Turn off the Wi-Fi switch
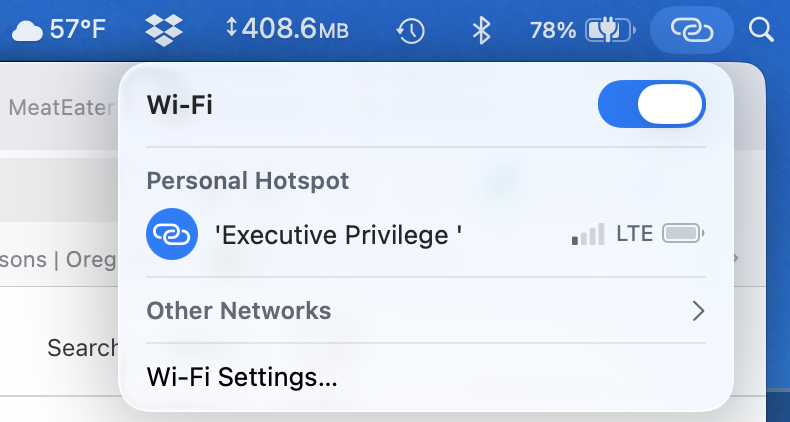The height and width of the screenshot is (422, 790). pyautogui.click(x=651, y=104)
